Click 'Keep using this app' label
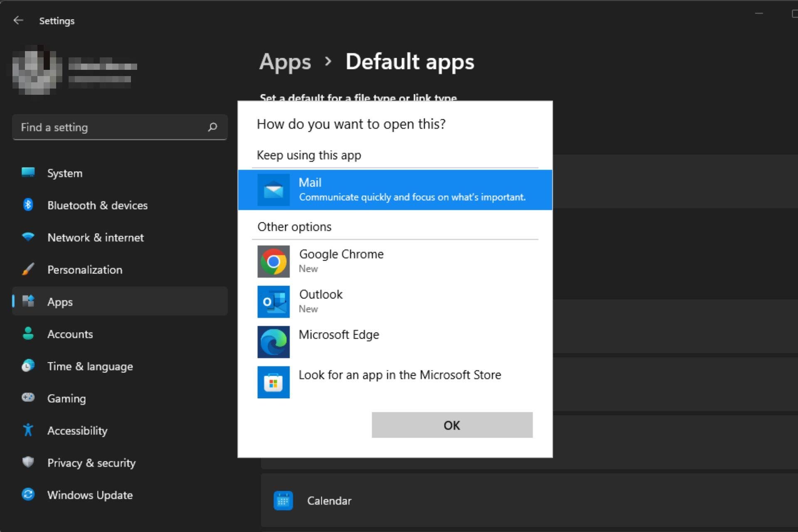The width and height of the screenshot is (798, 532). pyautogui.click(x=309, y=155)
